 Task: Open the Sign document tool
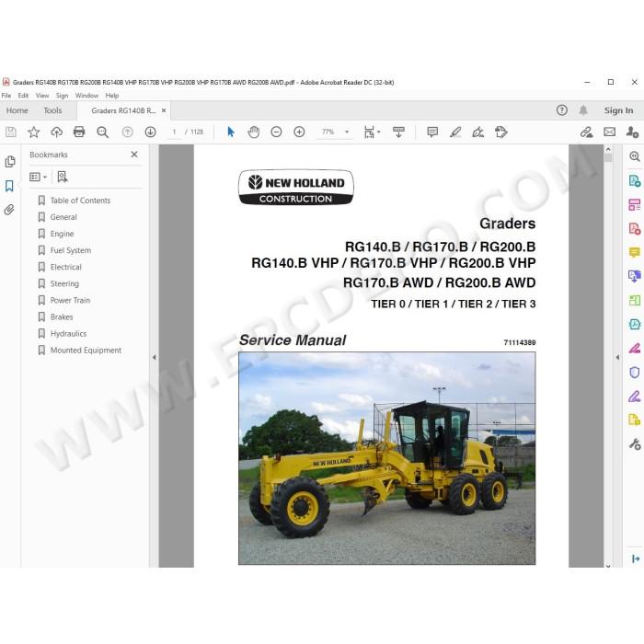click(478, 132)
